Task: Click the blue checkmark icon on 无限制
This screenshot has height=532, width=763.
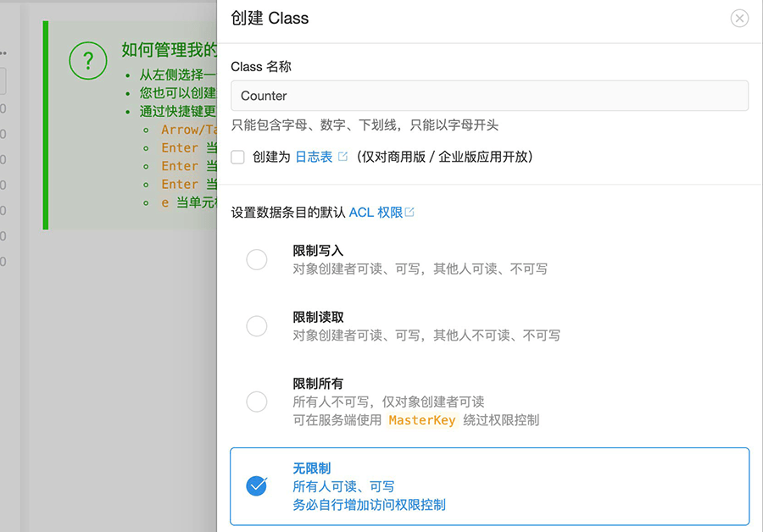Action: 256,486
